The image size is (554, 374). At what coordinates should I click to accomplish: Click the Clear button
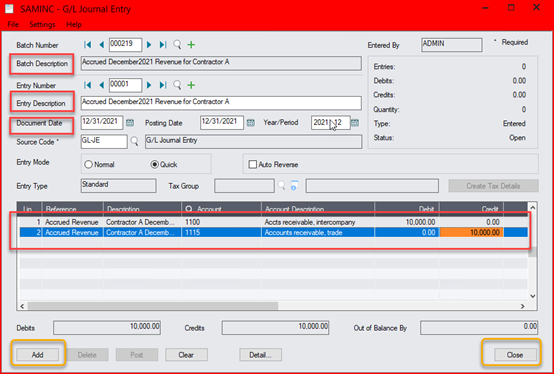186,355
